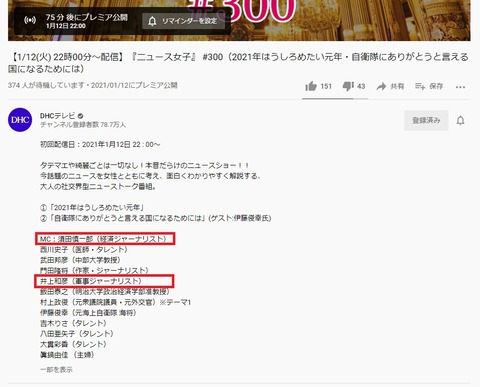The height and width of the screenshot is (387, 480).
Task: Open share via the arrow icon
Action: (381, 87)
